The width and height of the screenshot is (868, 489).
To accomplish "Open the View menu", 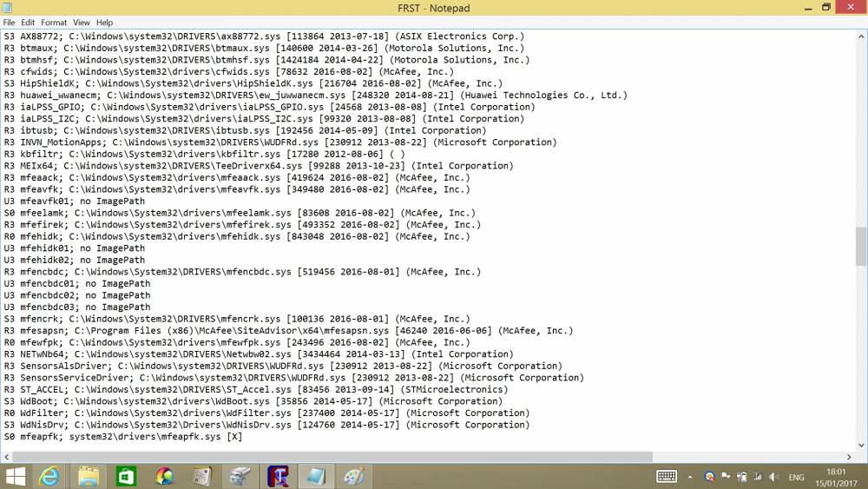I will (x=82, y=23).
